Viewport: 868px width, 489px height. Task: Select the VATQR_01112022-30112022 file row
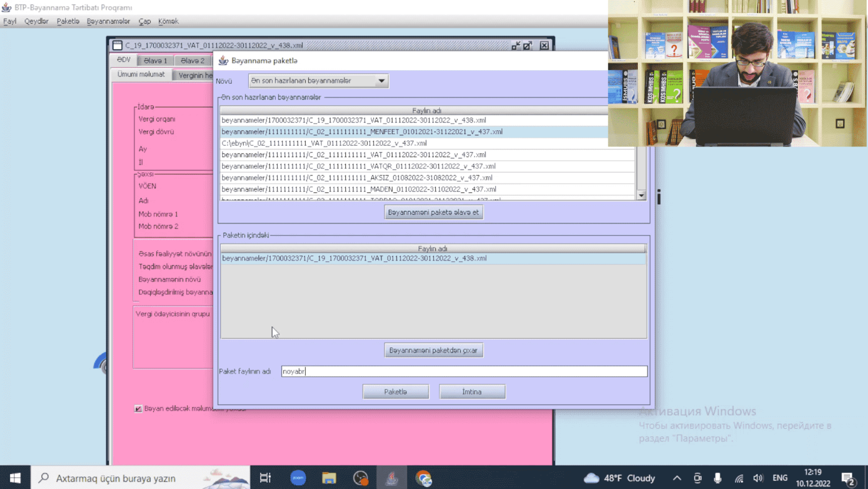[427, 166]
